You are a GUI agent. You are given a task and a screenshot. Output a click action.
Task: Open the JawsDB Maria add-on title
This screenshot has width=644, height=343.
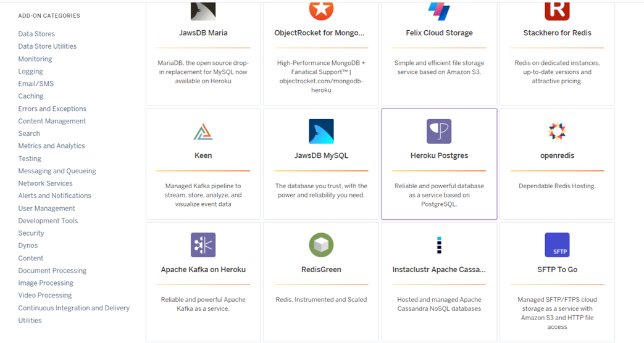pyautogui.click(x=203, y=33)
